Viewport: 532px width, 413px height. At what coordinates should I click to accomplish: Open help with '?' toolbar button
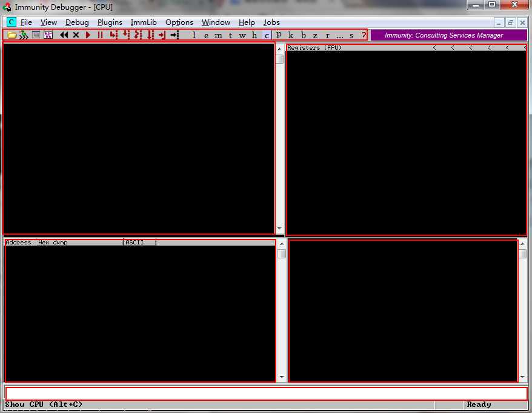click(364, 35)
